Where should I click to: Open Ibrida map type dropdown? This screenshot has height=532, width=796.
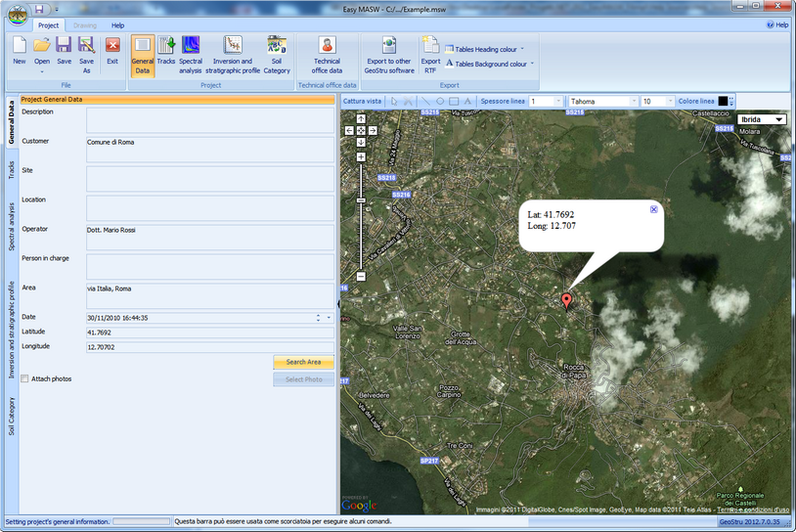762,119
